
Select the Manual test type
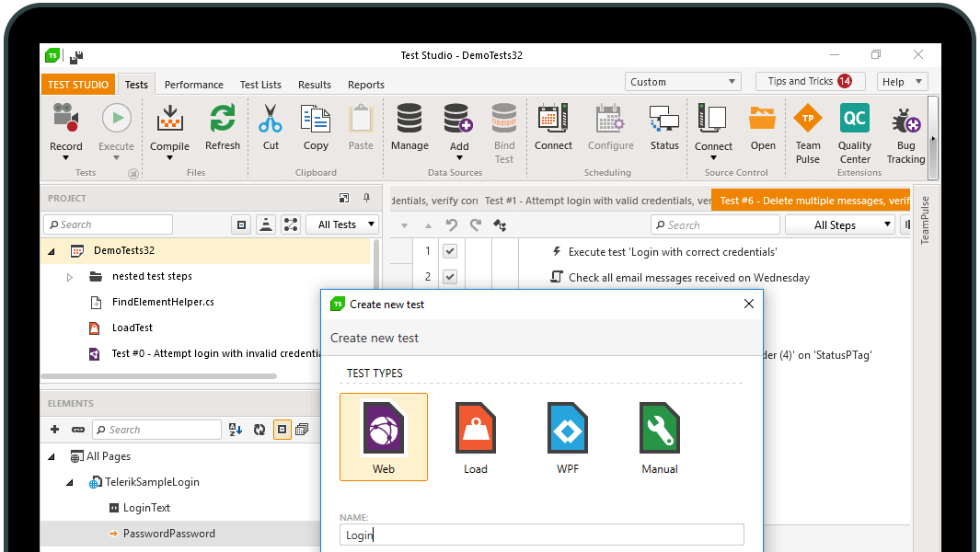tap(660, 438)
